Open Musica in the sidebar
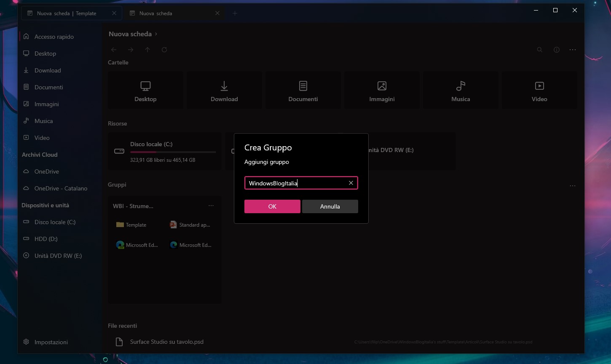The height and width of the screenshot is (364, 611). 59,121
